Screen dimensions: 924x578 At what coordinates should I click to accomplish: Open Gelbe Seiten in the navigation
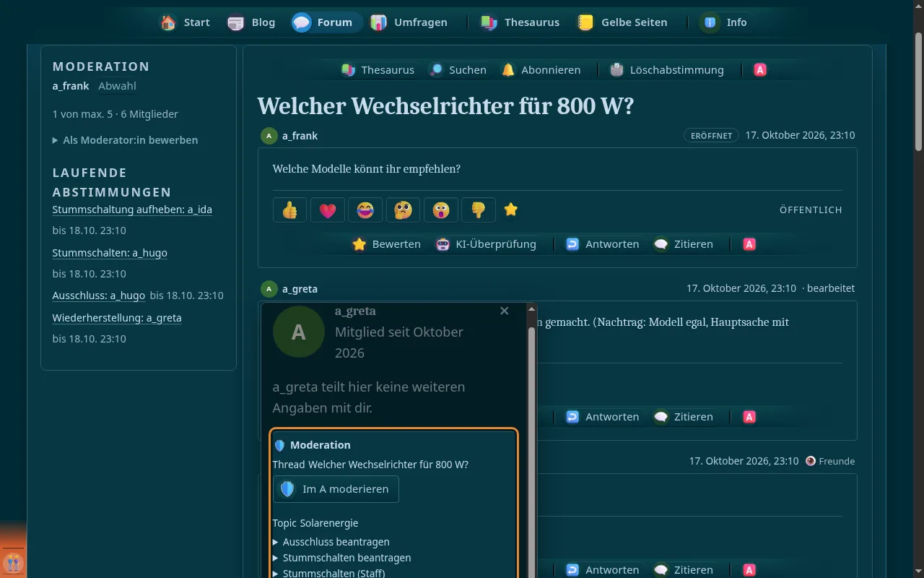pyautogui.click(x=623, y=22)
